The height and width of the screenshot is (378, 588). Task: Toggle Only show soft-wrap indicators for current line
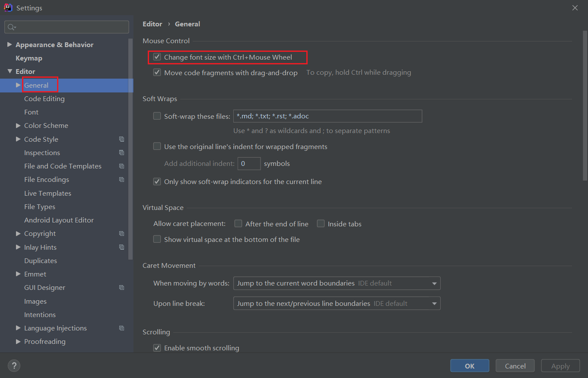(x=157, y=181)
